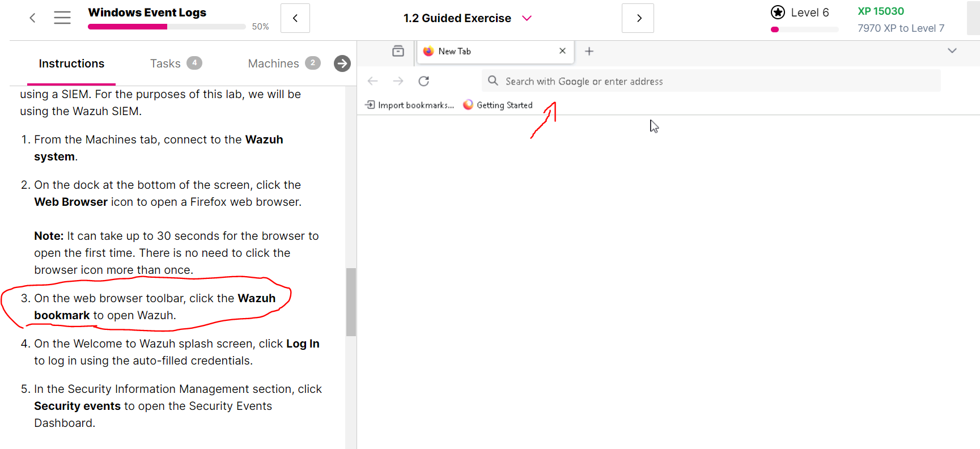Click the Import bookmarks button
The height and width of the screenshot is (449, 980).
point(410,105)
